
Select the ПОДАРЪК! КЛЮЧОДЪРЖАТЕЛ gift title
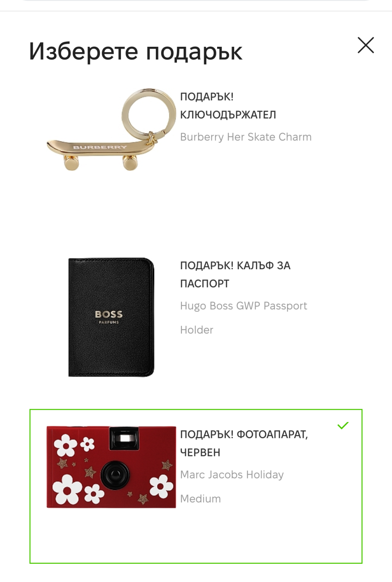point(228,106)
